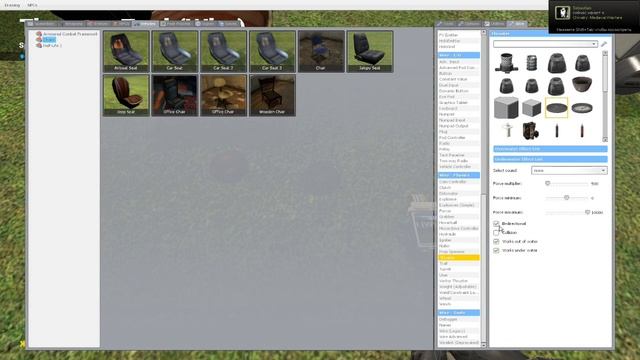Screen dimensions: 640x360
Task: Spawn the Car Seat 2 vehicle
Action: 223,51
